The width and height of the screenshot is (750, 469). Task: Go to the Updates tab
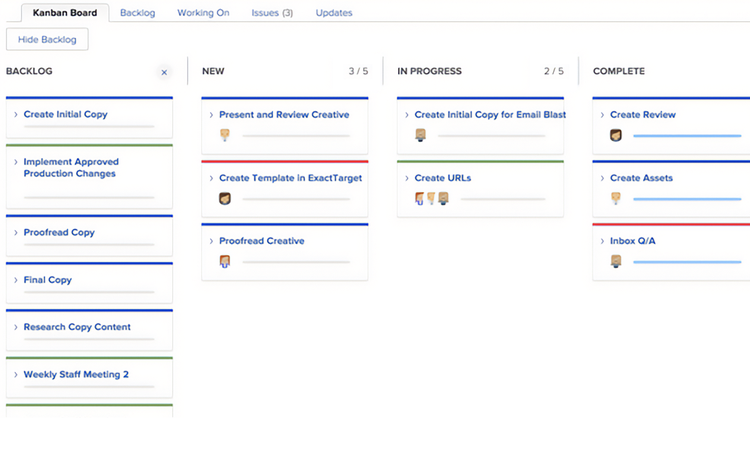click(x=333, y=13)
